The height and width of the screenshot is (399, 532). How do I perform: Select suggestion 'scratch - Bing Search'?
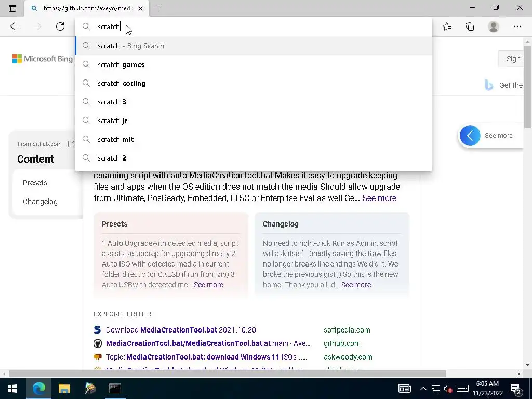[x=254, y=46]
